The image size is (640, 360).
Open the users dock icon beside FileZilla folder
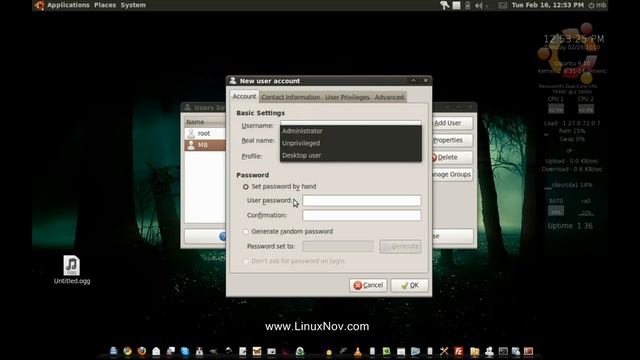coord(489,351)
